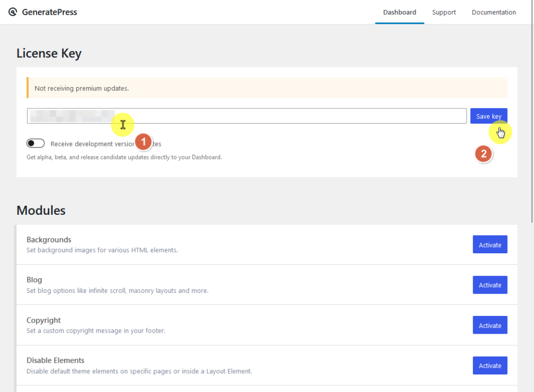Select the 'Not receiving premium updates.' notice

click(267, 88)
